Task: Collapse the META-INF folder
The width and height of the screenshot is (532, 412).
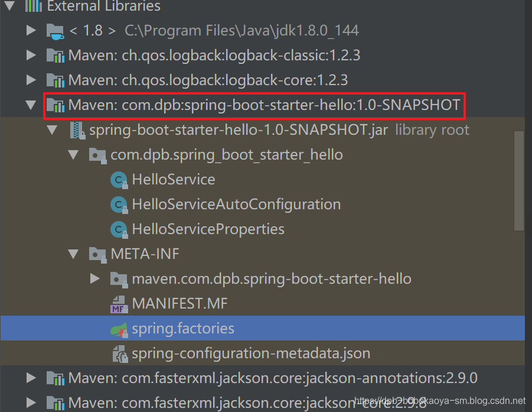Action: (73, 254)
